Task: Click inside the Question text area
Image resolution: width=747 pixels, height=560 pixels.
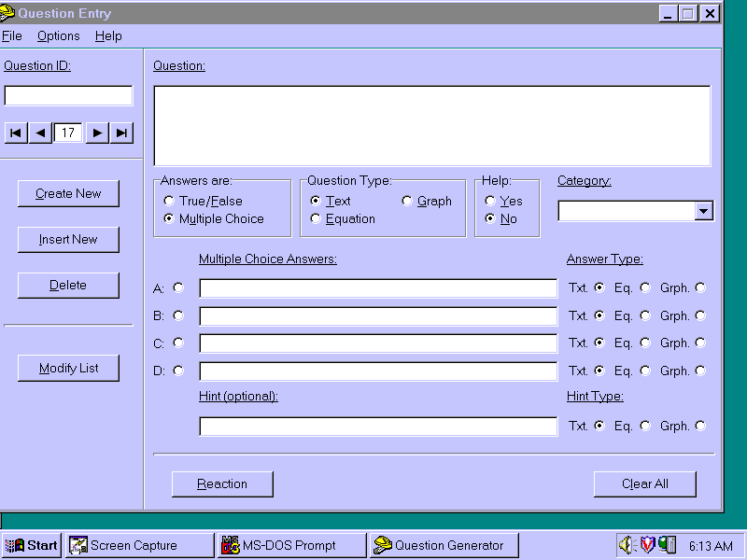Action: tap(431, 126)
